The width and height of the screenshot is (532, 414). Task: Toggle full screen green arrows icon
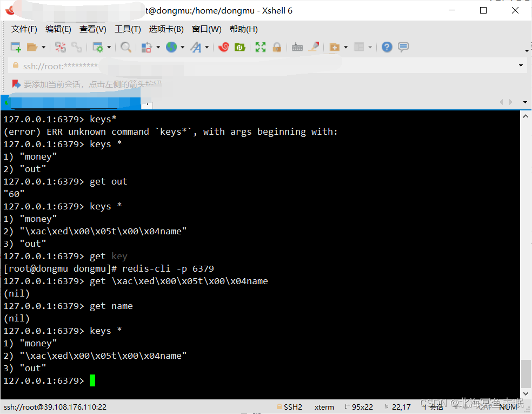[x=261, y=47]
